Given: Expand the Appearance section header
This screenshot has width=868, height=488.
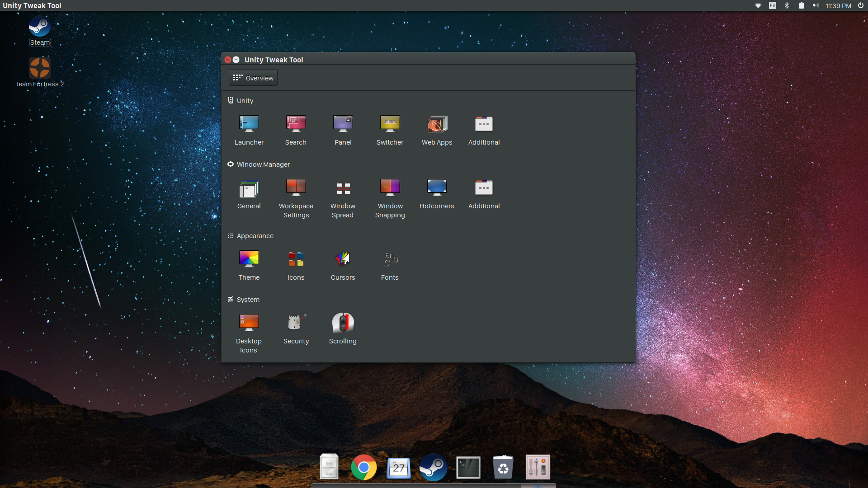Looking at the screenshot, I should 255,235.
